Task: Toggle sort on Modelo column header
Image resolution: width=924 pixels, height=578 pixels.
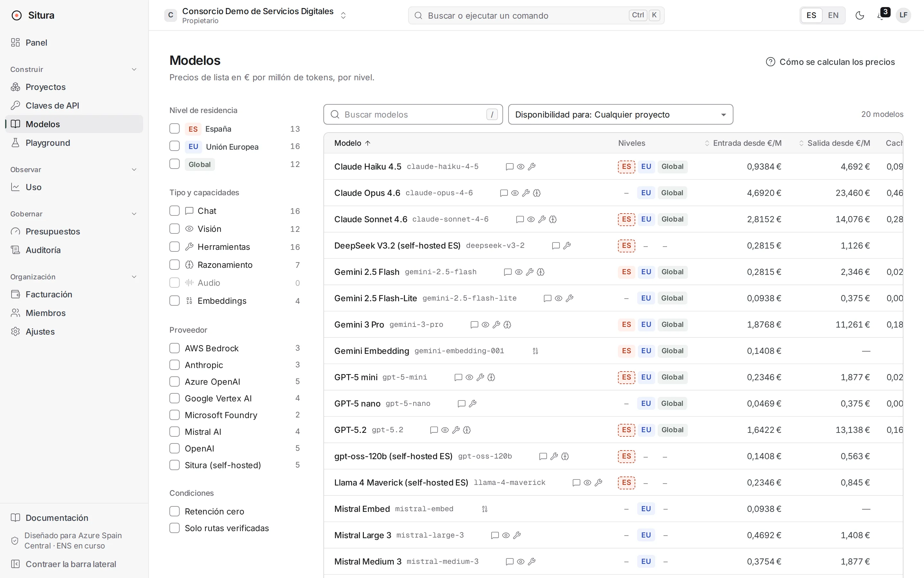Action: 352,143
